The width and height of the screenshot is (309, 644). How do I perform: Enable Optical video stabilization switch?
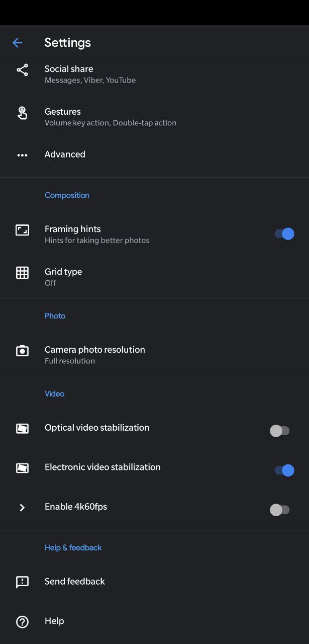coord(280,431)
